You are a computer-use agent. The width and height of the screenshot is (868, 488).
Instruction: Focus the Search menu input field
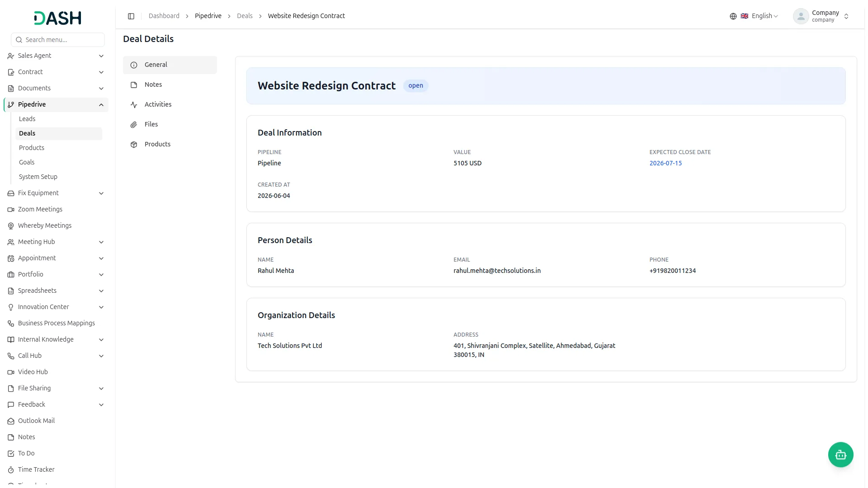pos(58,40)
